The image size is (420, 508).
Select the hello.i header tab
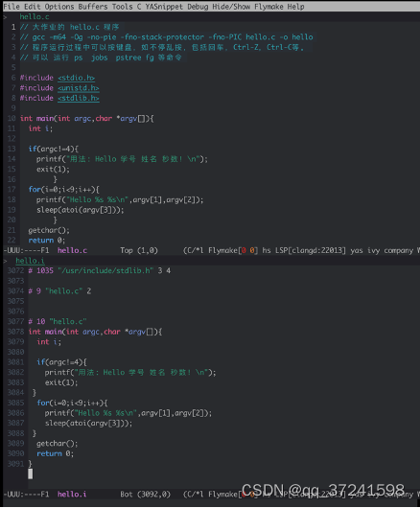click(x=30, y=261)
